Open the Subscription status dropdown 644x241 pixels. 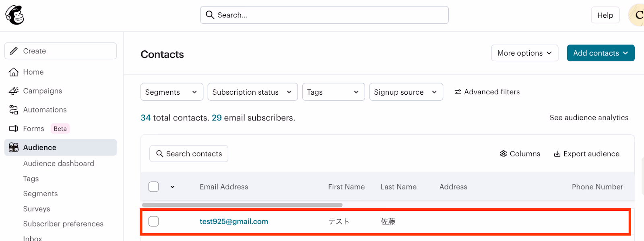click(x=253, y=92)
